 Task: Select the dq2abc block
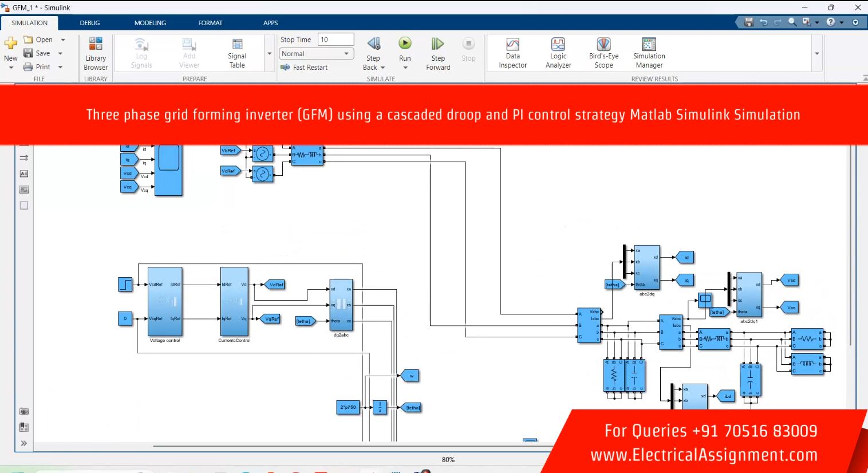tap(341, 305)
